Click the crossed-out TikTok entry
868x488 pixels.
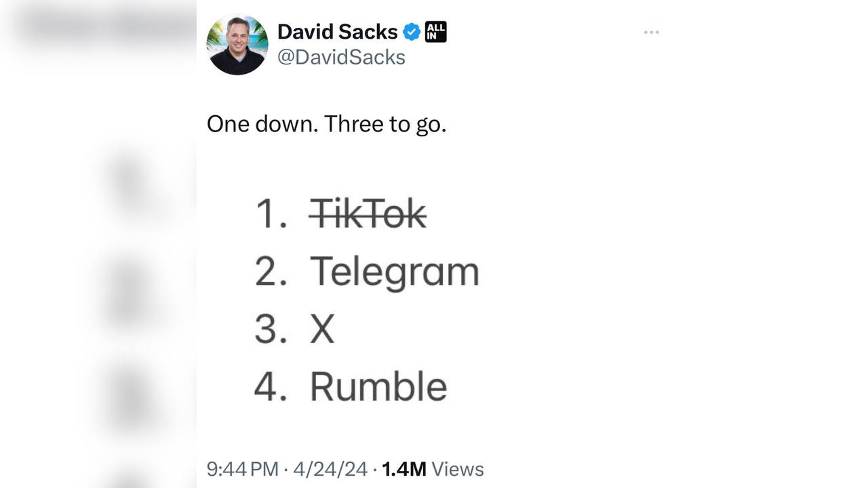[368, 214]
